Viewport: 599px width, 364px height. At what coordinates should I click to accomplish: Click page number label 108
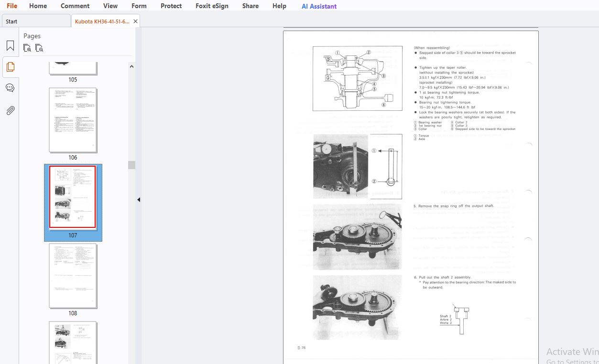[x=73, y=313]
